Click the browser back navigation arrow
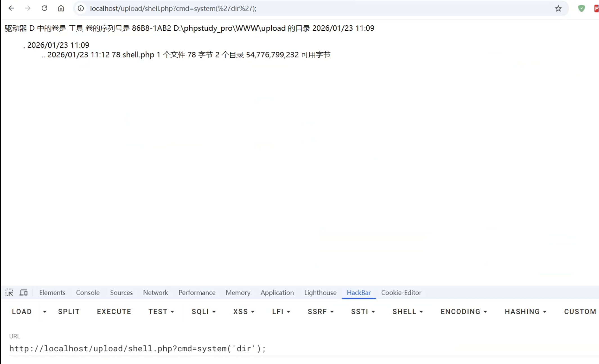The height and width of the screenshot is (364, 599). tap(11, 8)
